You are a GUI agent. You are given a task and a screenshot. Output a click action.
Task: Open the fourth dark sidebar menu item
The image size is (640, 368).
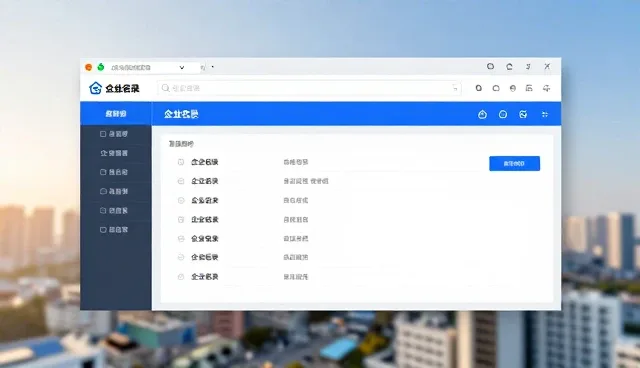click(x=116, y=191)
